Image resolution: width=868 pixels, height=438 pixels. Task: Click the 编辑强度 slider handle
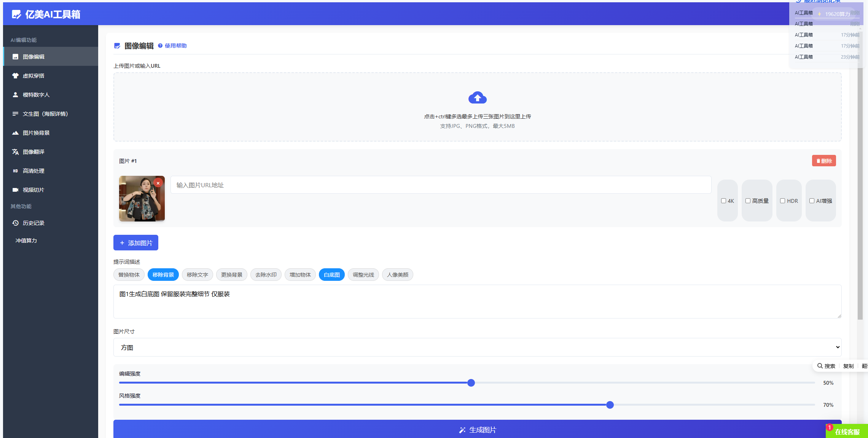tap(471, 383)
